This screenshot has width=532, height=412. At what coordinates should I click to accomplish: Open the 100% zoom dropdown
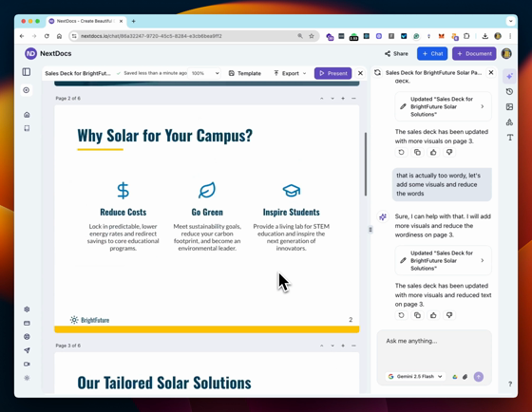click(x=205, y=73)
